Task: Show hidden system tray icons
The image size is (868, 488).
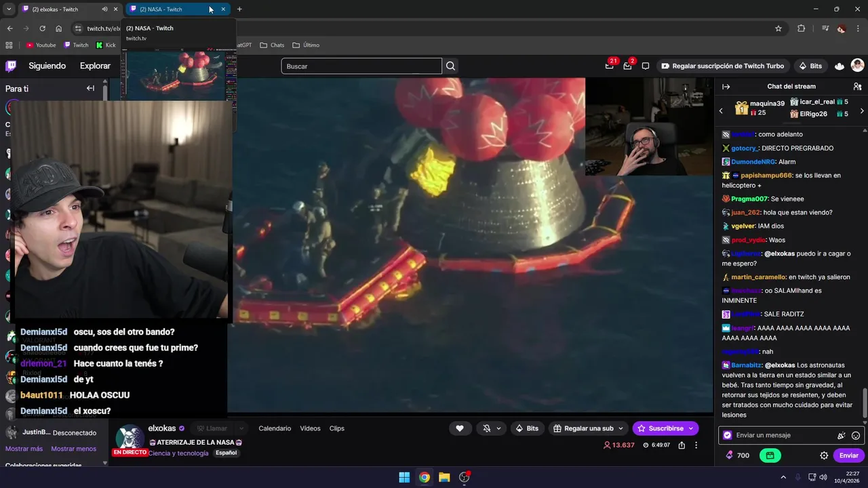Action: (783, 477)
